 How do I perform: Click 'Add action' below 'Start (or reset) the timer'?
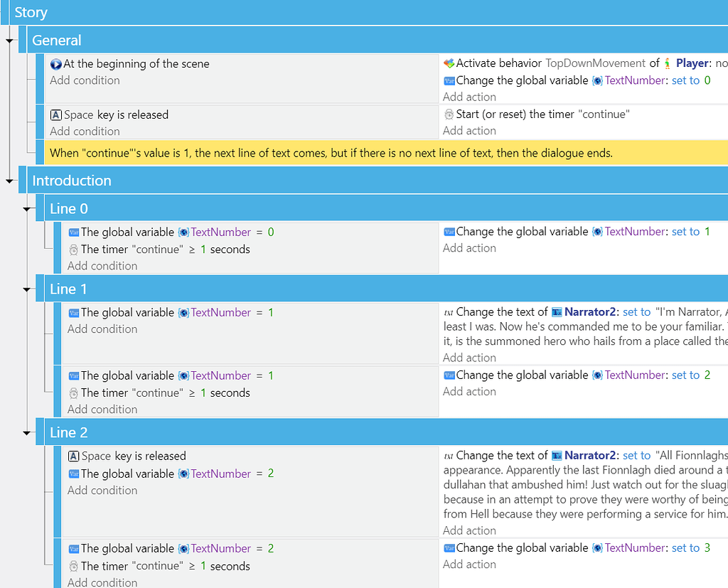(469, 130)
